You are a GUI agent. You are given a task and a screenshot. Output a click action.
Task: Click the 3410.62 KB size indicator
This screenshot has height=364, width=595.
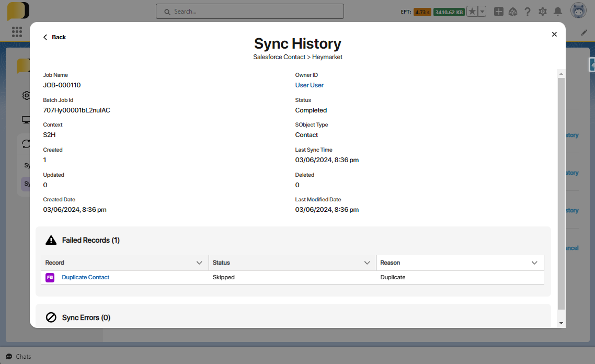pos(449,12)
